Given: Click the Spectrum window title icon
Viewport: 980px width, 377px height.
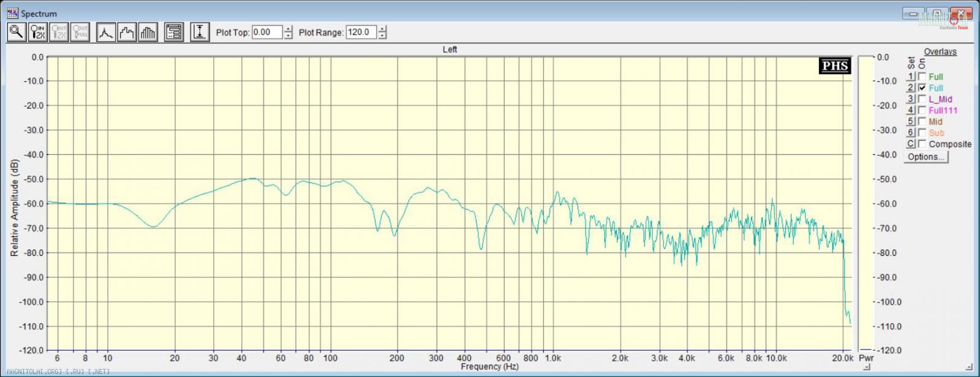Looking at the screenshot, I should (x=13, y=13).
